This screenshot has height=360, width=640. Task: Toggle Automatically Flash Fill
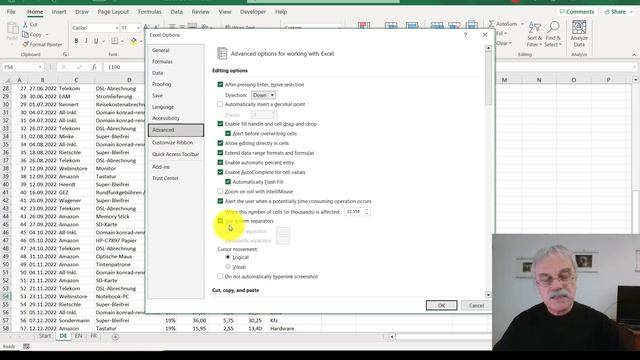coord(228,182)
